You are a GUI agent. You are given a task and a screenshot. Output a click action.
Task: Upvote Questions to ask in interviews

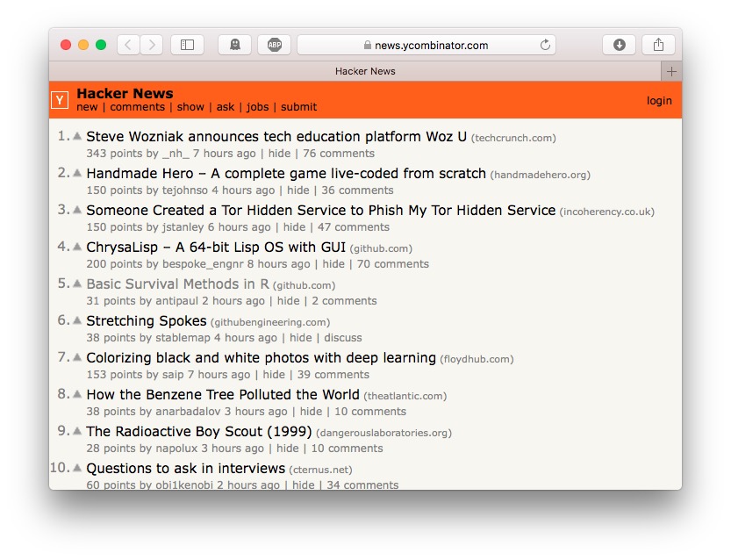click(x=77, y=468)
